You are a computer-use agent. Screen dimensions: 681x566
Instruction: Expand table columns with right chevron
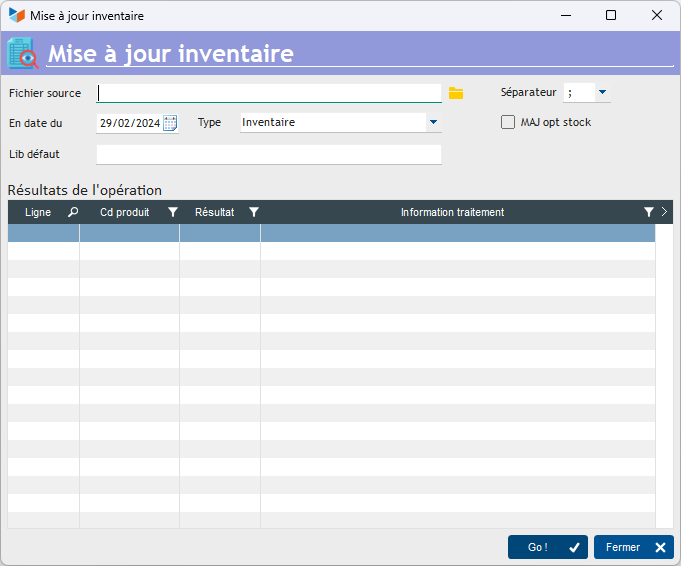click(x=664, y=212)
